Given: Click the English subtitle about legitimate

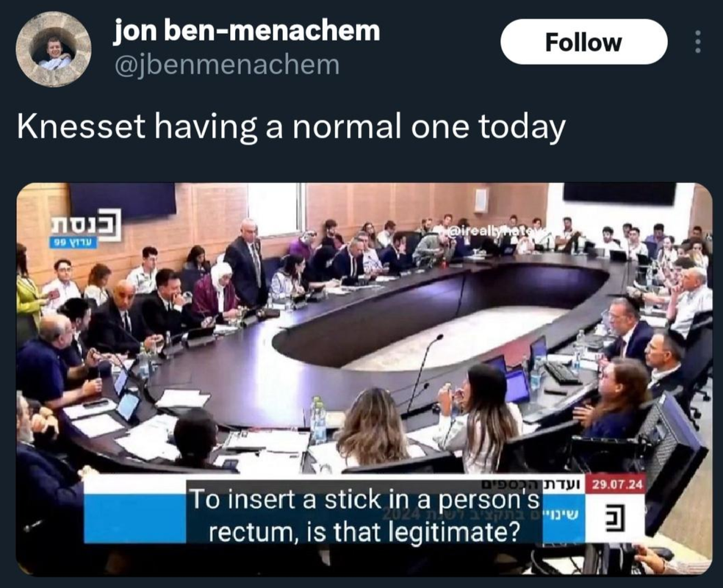Looking at the screenshot, I should [x=364, y=515].
